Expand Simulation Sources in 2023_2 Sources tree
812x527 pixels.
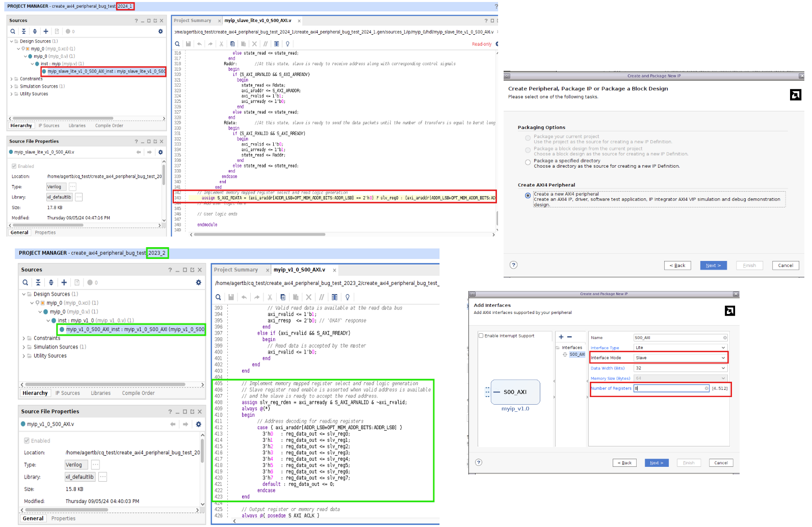pos(24,347)
